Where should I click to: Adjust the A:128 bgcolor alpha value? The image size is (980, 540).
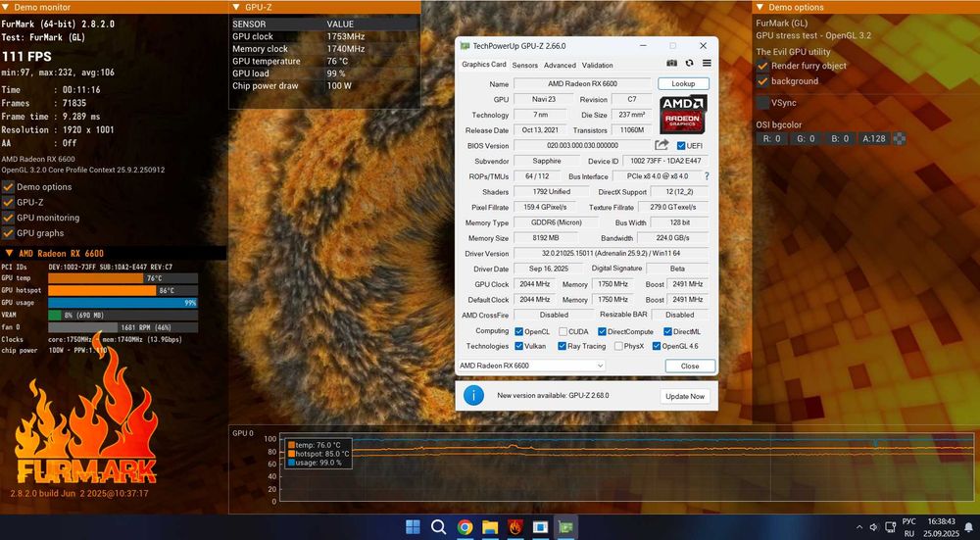click(874, 139)
